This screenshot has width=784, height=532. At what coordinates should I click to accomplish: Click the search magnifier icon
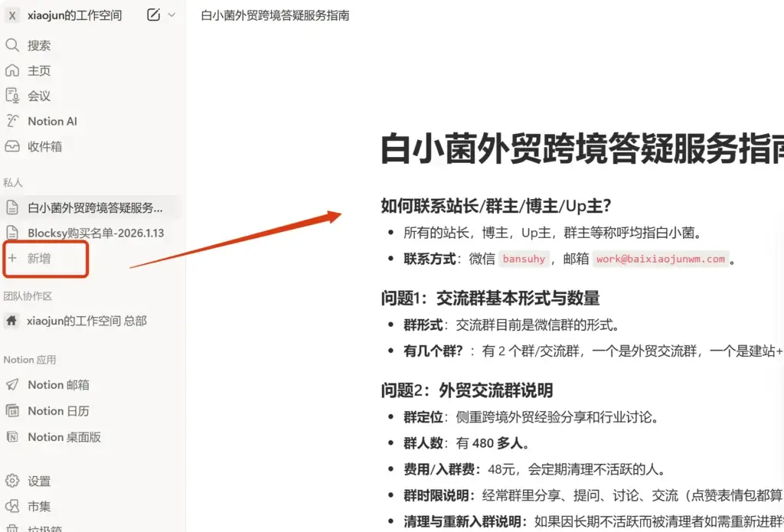coord(12,46)
